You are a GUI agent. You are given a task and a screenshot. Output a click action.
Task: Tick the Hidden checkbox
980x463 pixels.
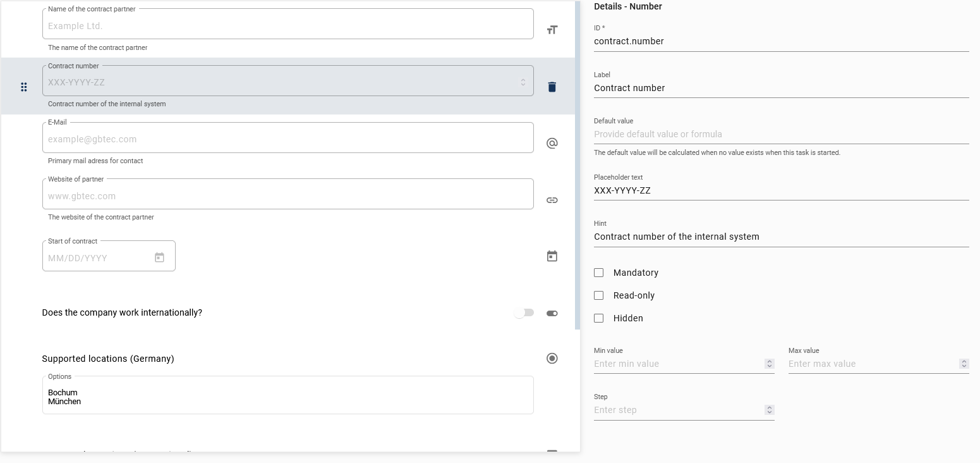click(599, 318)
